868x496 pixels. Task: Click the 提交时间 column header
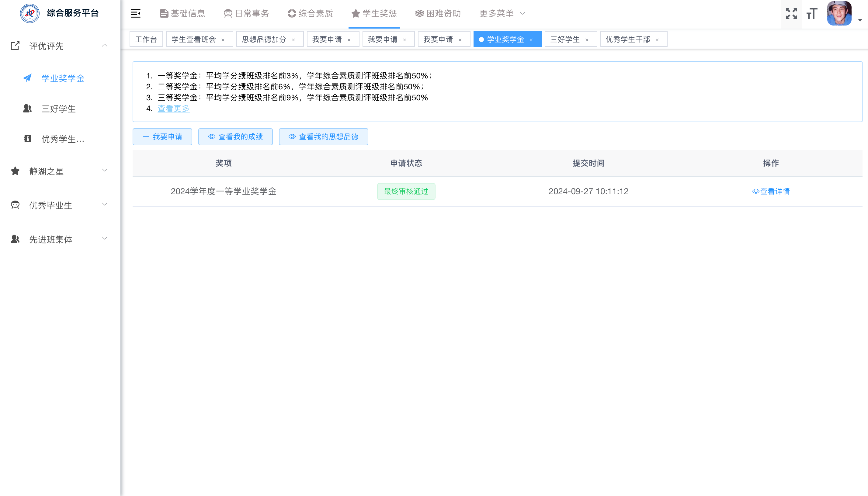point(589,163)
